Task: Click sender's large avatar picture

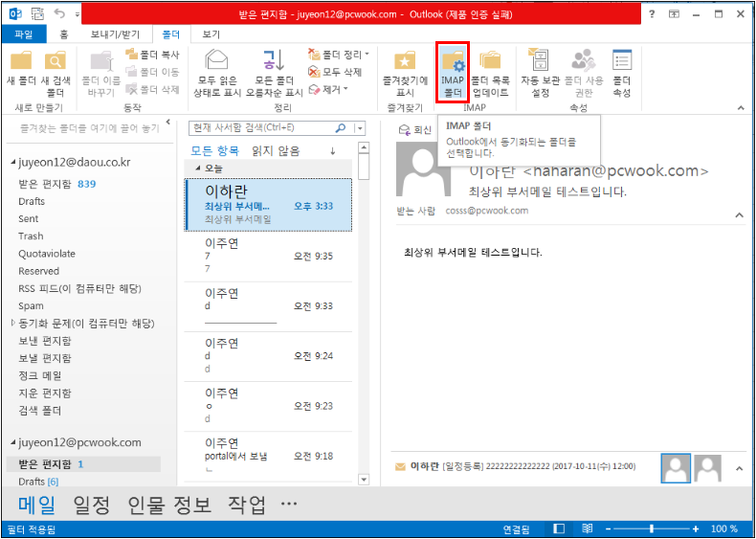Action: tap(423, 169)
